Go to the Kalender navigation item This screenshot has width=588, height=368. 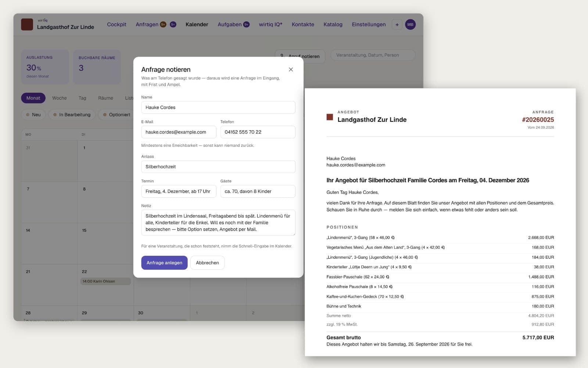coord(197,25)
